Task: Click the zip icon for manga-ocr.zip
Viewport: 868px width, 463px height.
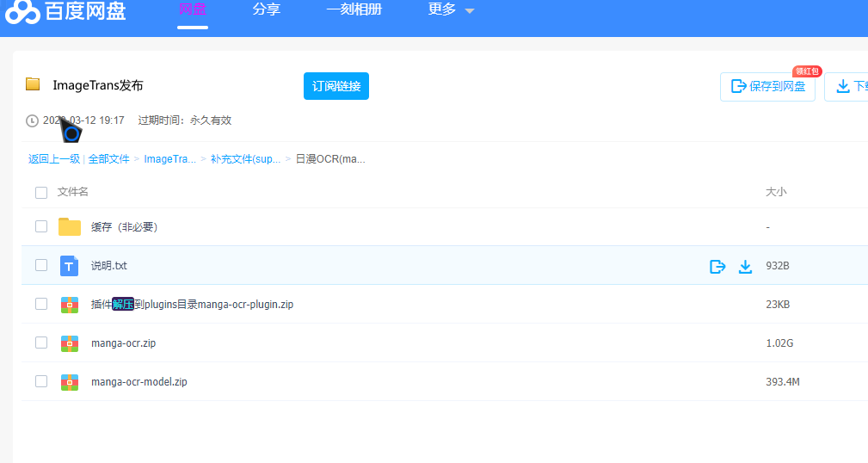Action: point(69,343)
